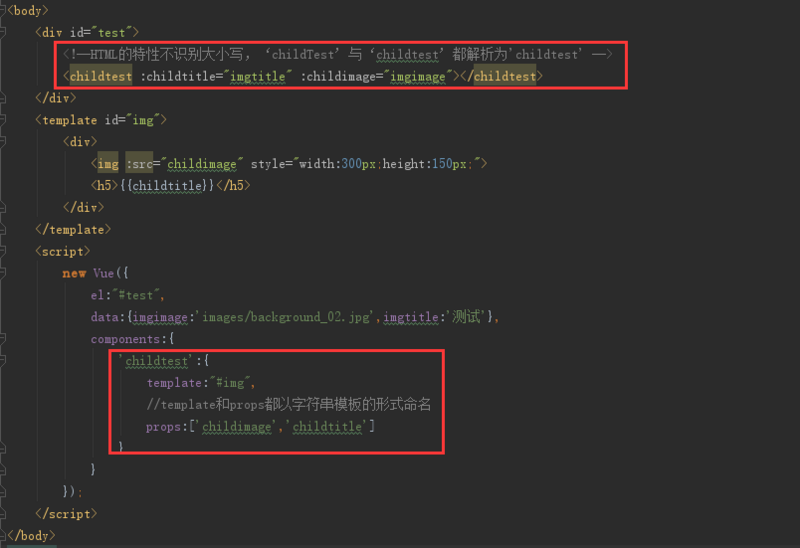Click the '测试' string value

tap(466, 317)
